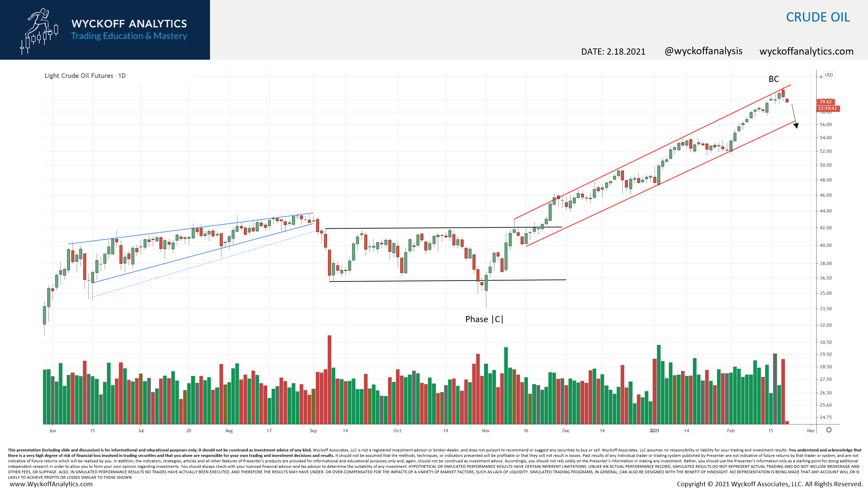Screen dimensions: 868x490
Task: Click the Nov label on time axis
Action: click(x=485, y=431)
